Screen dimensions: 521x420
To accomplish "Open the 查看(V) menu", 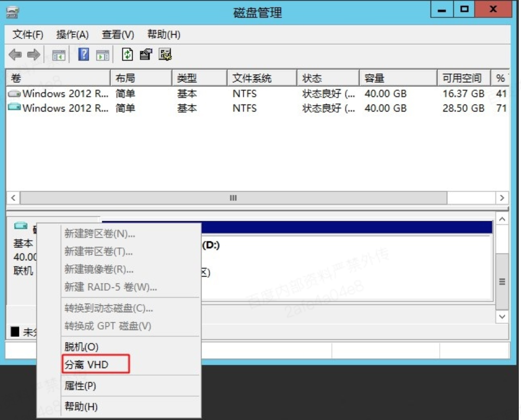I will coord(118,35).
